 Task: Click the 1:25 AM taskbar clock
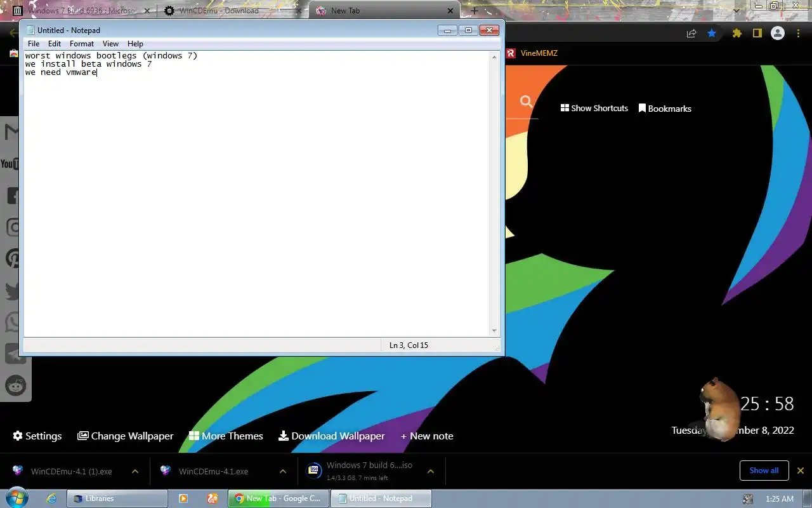[x=780, y=499]
